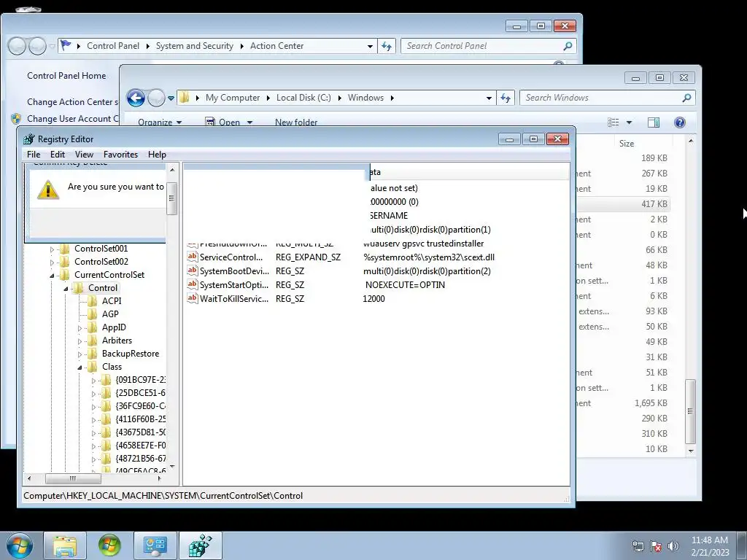This screenshot has height=560, width=747.
Task: Select the {4658EE7E-F0 class key
Action: click(x=140, y=446)
